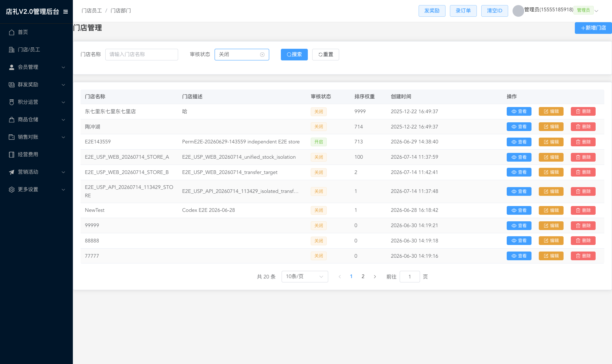
Task: Open the 10条/页 page size dropdown
Action: [305, 277]
